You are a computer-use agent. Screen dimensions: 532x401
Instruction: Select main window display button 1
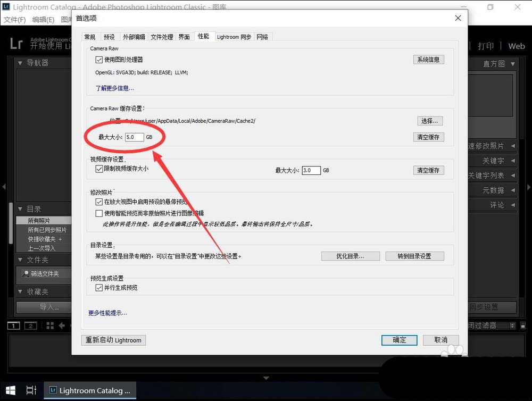coord(14,325)
